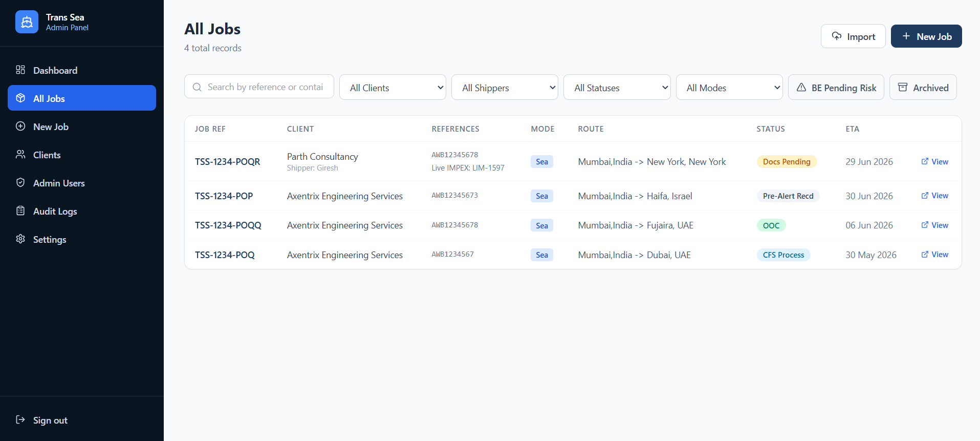The height and width of the screenshot is (441, 980).
Task: Click the Docs Pending status badge
Action: [x=787, y=161]
